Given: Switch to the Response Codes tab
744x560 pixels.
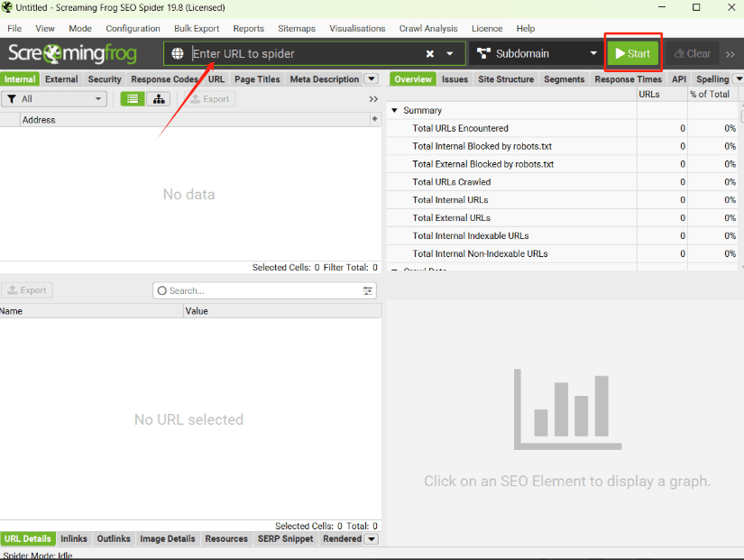Looking at the screenshot, I should pos(164,79).
